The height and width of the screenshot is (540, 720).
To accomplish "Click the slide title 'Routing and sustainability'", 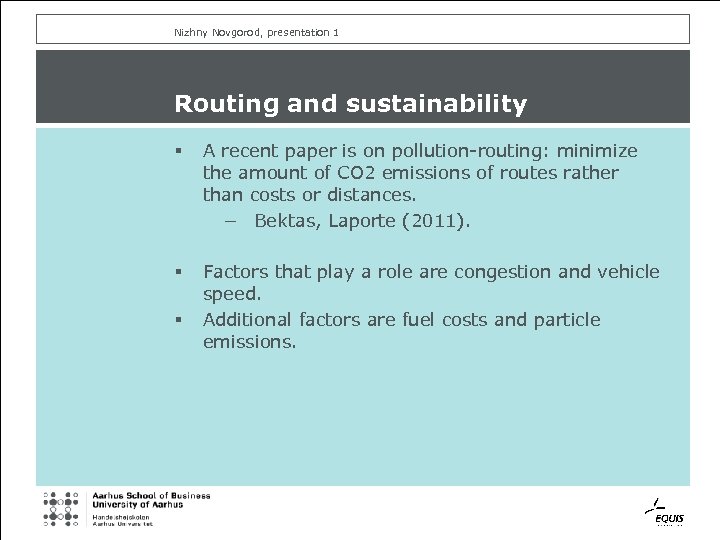I will point(350,103).
